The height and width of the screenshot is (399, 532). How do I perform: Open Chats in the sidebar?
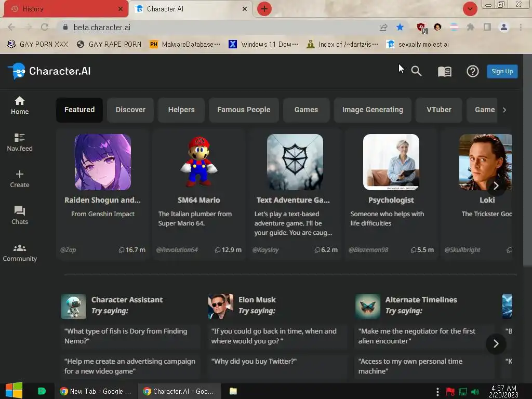pyautogui.click(x=20, y=216)
